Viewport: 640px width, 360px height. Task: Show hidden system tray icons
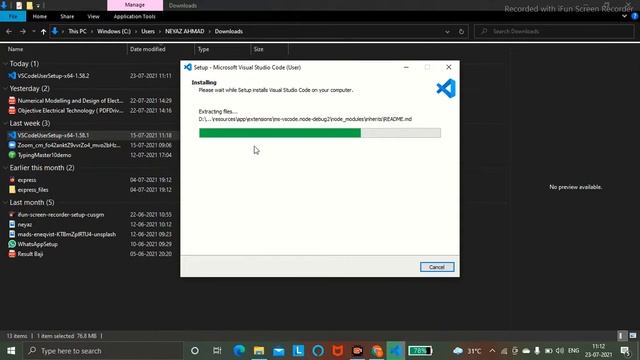point(492,351)
